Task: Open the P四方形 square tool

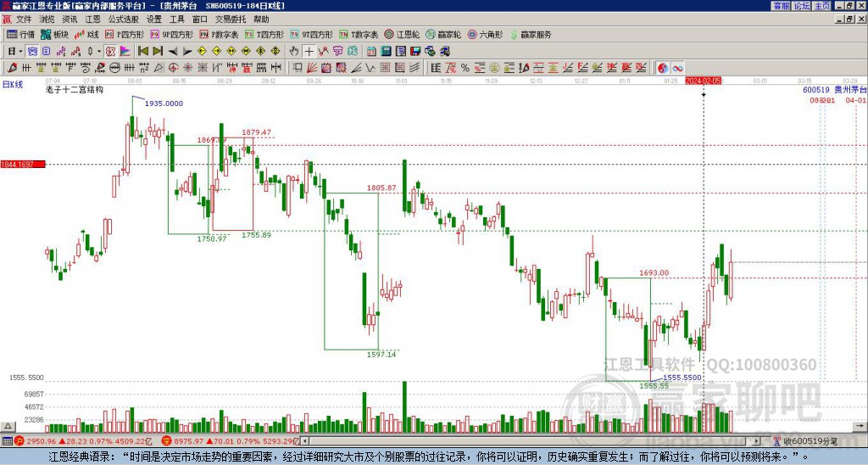Action: 125,34
